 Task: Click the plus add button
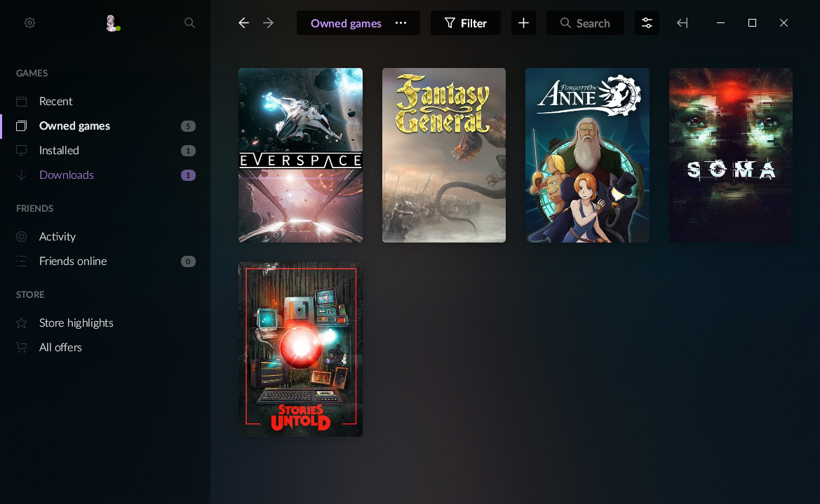click(523, 23)
